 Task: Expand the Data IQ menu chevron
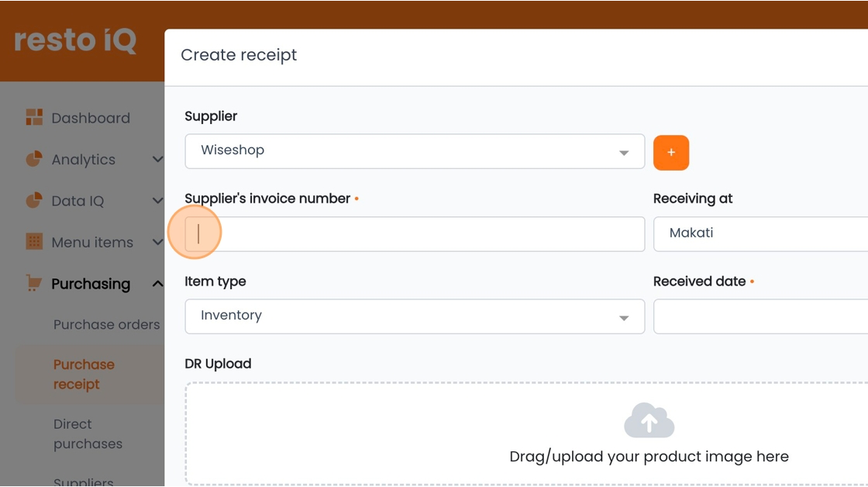pos(158,201)
